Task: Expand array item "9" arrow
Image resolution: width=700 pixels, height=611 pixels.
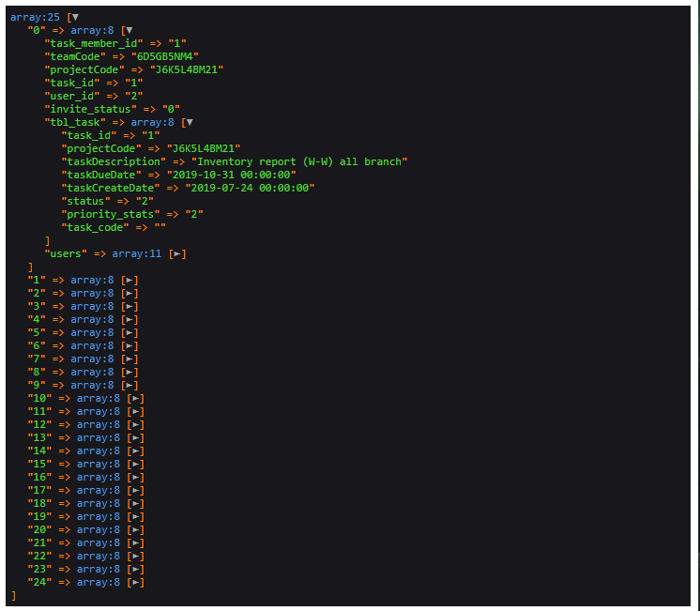Action: (131, 385)
